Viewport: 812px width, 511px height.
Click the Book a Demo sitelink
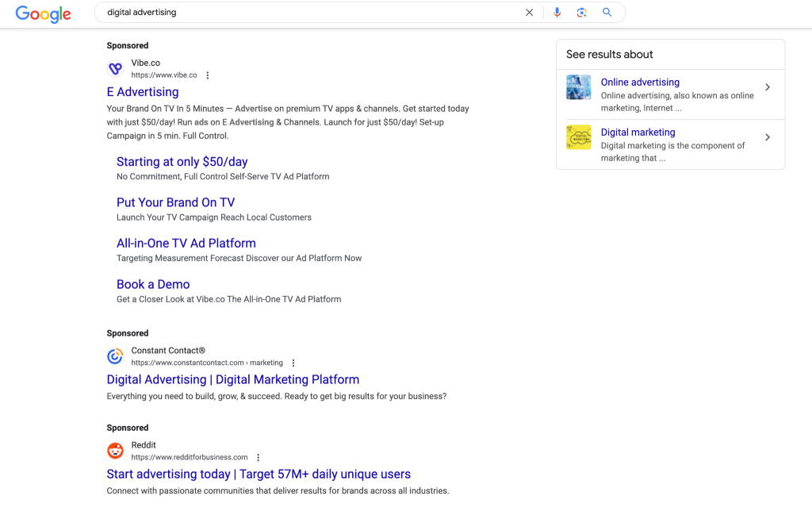pos(153,283)
